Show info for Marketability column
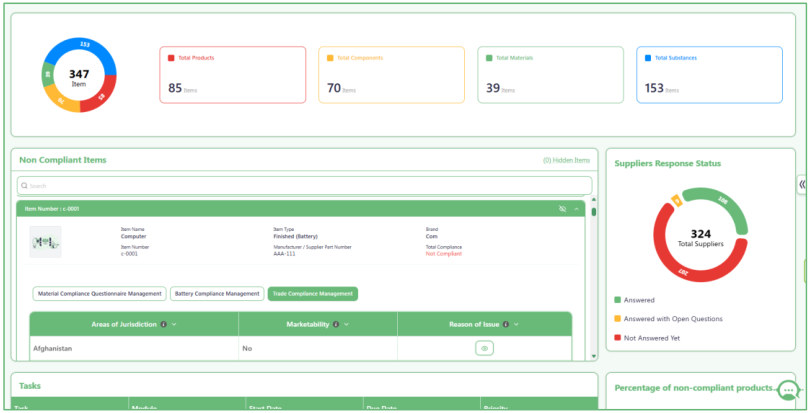Image resolution: width=810 pixels, height=413 pixels. (x=336, y=324)
